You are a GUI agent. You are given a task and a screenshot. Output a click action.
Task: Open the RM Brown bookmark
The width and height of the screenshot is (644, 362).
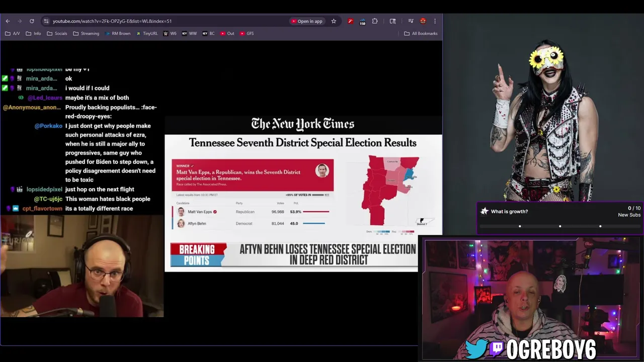[x=118, y=34]
